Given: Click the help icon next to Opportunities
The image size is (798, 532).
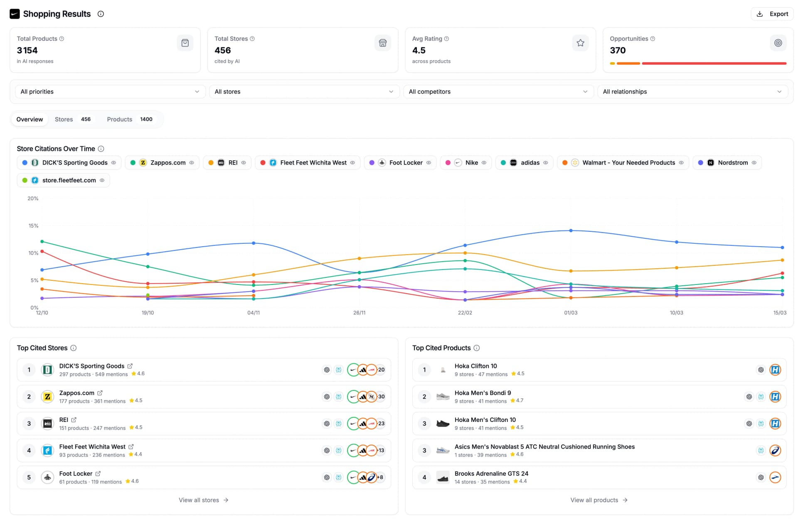Looking at the screenshot, I should (653, 39).
